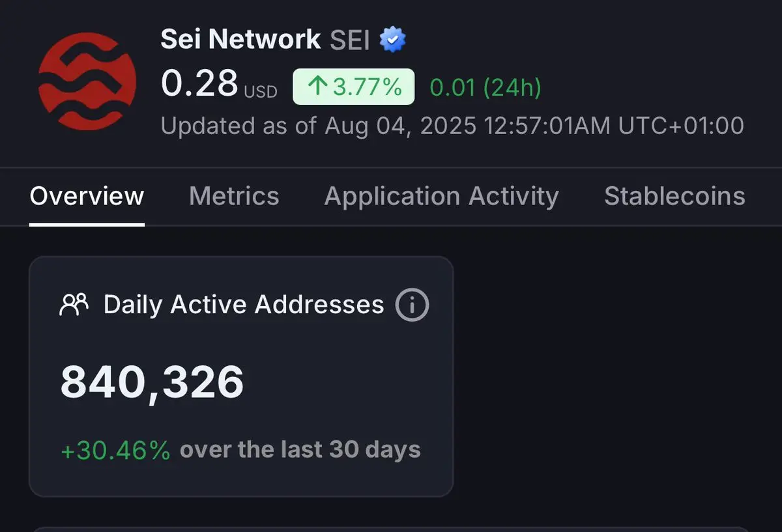
Task: Click the Updated as of timestamp line
Action: tap(452, 126)
